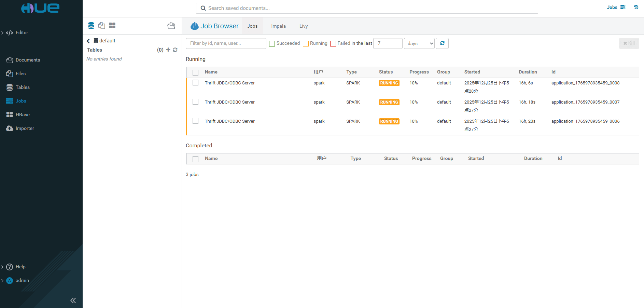Check the Failed filter checkbox
Image resolution: width=644 pixels, height=308 pixels.
coord(333,44)
